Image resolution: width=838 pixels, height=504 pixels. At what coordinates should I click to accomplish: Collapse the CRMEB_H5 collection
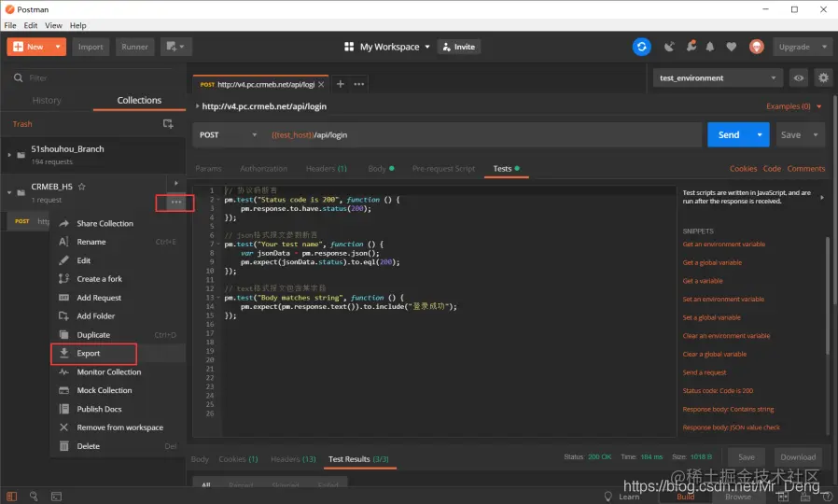click(x=9, y=192)
